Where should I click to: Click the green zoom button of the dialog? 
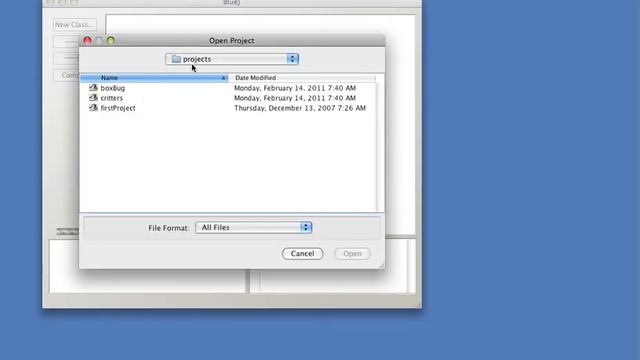click(111, 40)
